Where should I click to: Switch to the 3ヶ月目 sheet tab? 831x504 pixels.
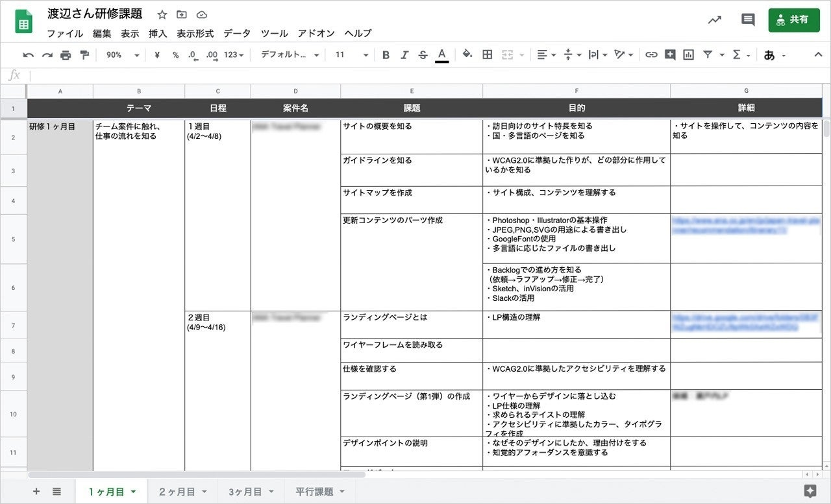pyautogui.click(x=251, y=492)
